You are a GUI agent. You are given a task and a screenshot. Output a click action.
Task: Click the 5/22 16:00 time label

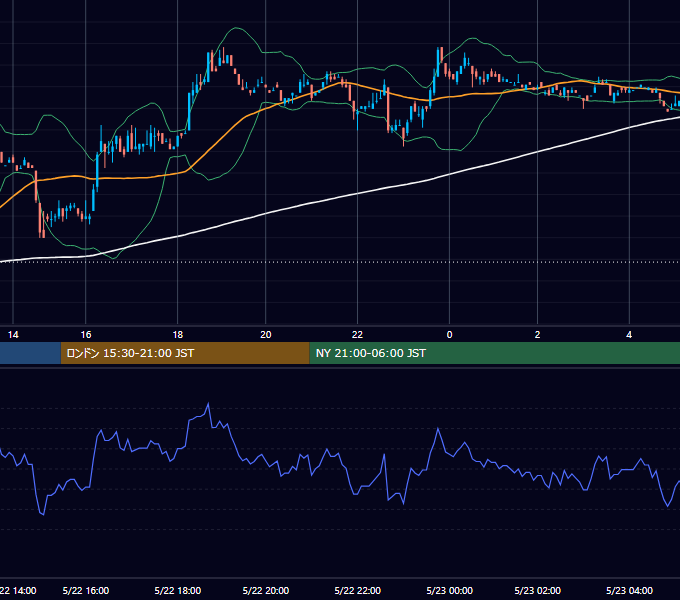86,590
